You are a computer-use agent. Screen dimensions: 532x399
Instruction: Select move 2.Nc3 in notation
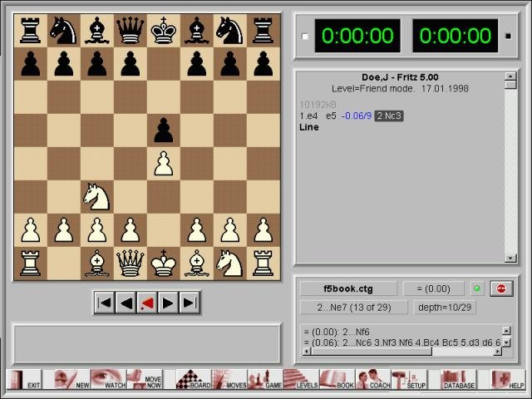(389, 116)
